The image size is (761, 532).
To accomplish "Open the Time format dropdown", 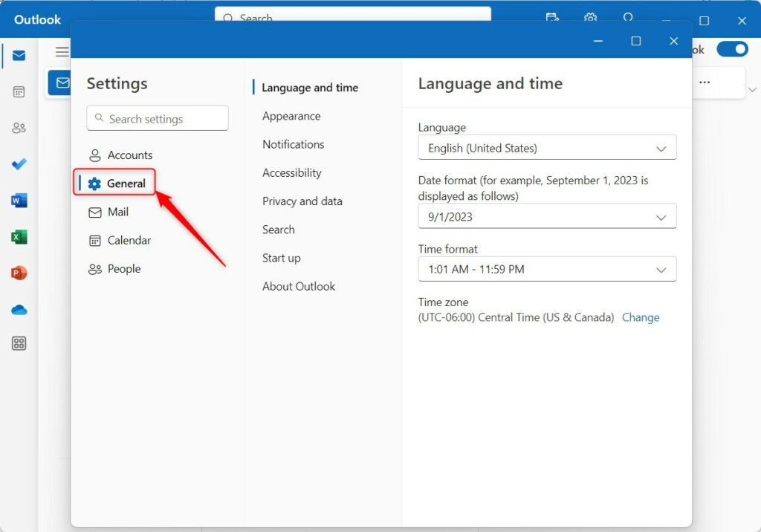I will point(547,269).
